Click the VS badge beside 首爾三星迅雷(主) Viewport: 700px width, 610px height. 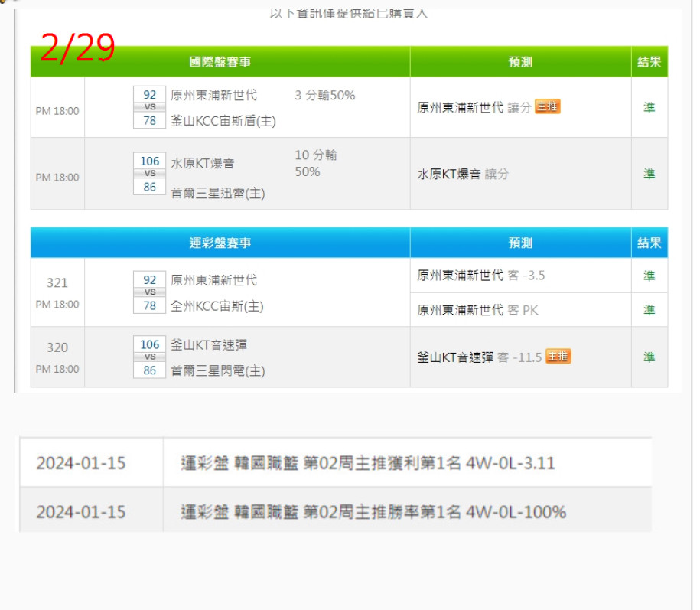(150, 173)
